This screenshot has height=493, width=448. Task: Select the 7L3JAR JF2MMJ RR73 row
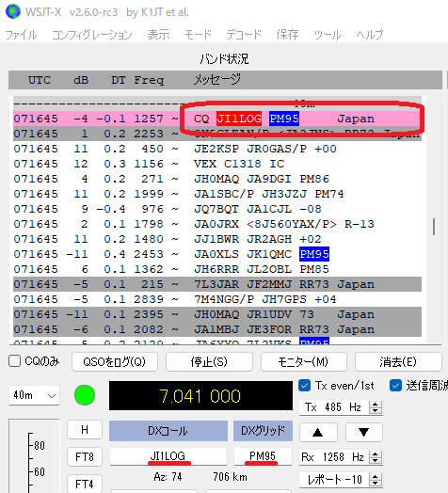(x=217, y=284)
